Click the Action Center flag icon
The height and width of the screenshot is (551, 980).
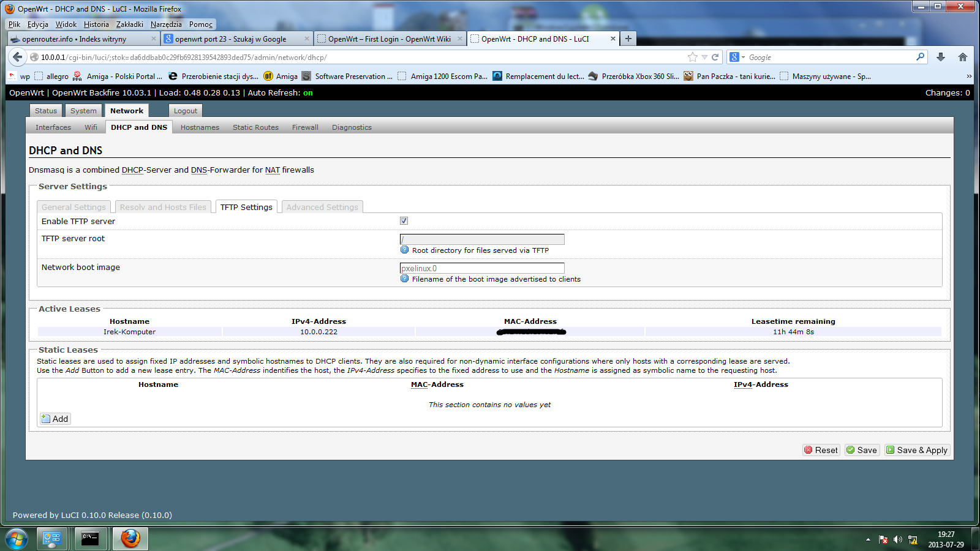[x=883, y=539]
